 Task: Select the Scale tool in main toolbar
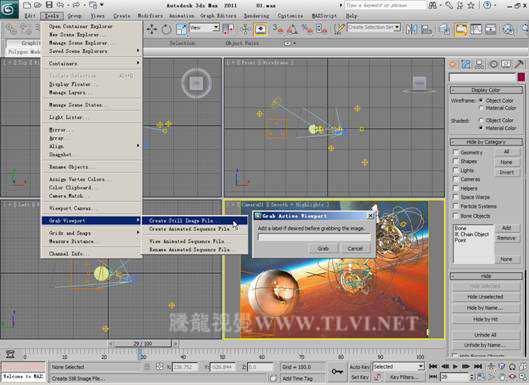pos(181,30)
